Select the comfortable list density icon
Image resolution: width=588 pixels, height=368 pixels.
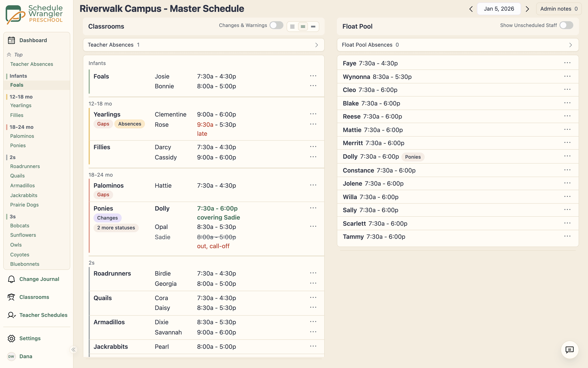[x=292, y=27]
